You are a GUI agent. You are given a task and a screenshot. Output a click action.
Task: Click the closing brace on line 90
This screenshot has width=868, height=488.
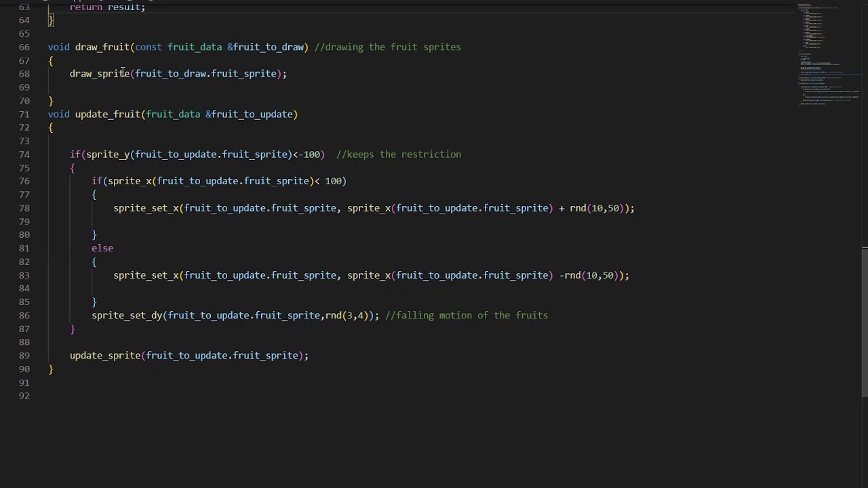[51, 369]
